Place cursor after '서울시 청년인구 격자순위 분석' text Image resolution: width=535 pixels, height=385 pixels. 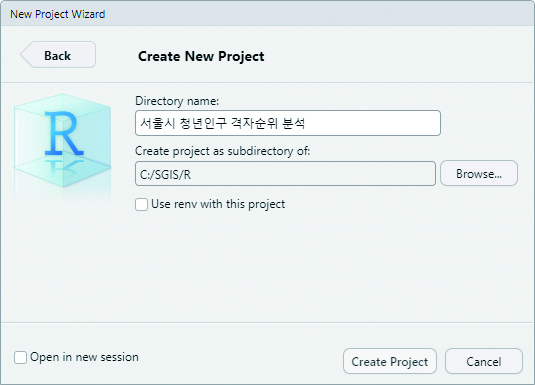306,123
